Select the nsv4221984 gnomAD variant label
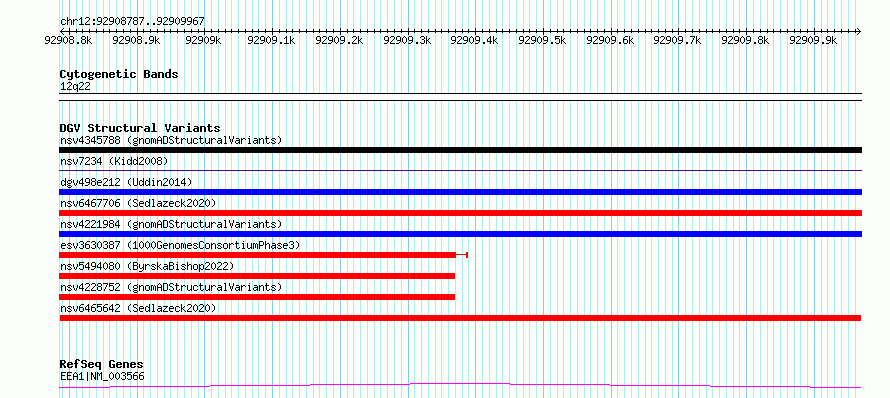The height and width of the screenshot is (398, 890). click(171, 224)
